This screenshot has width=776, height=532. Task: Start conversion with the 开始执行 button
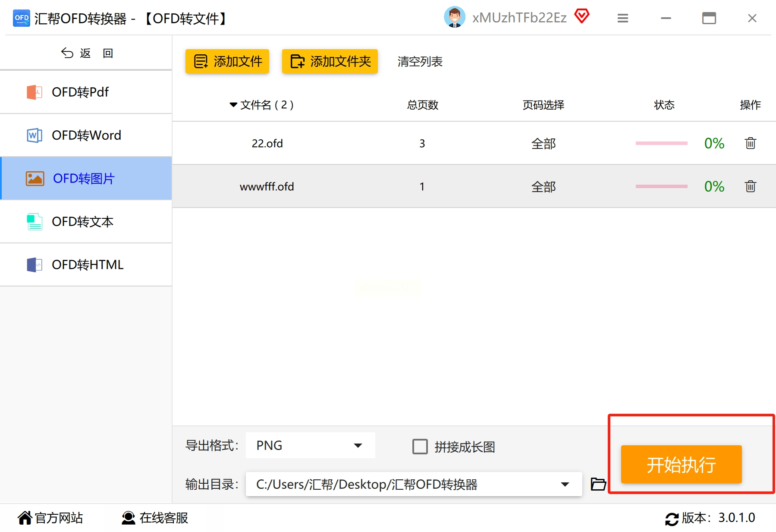coord(681,464)
